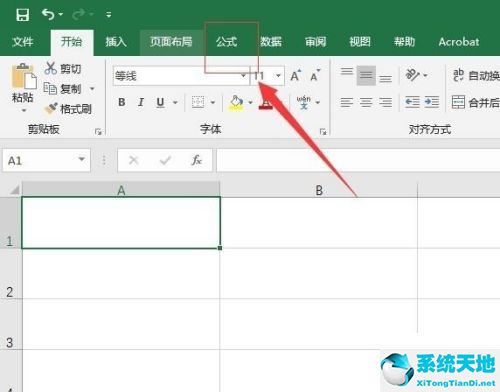500x392 pixels.
Task: Select column B header
Action: [319, 190]
